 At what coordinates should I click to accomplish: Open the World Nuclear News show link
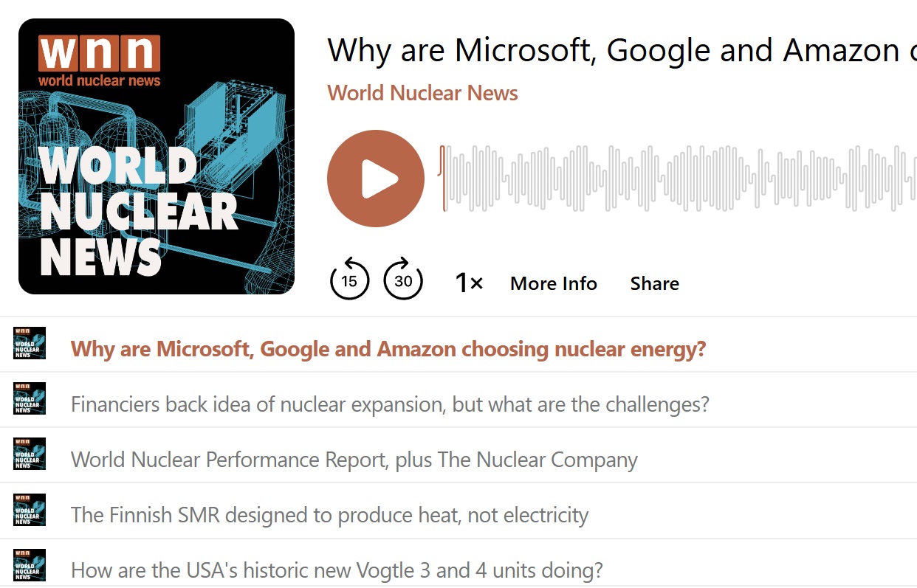(x=423, y=94)
